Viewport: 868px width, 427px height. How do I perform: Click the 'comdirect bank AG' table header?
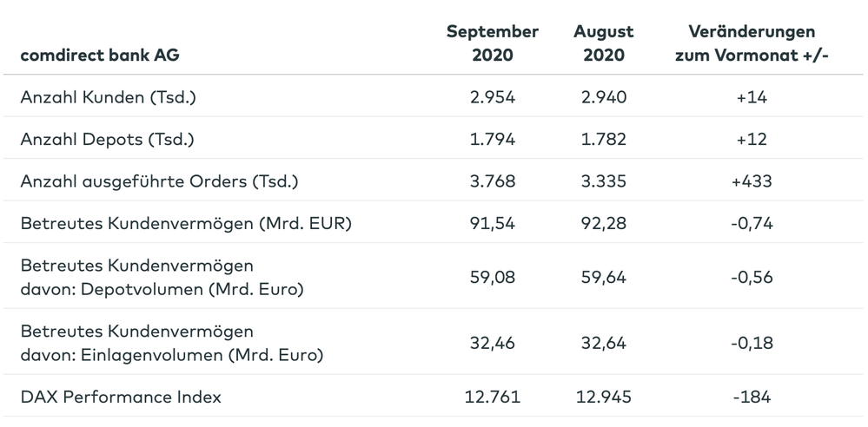(100, 56)
